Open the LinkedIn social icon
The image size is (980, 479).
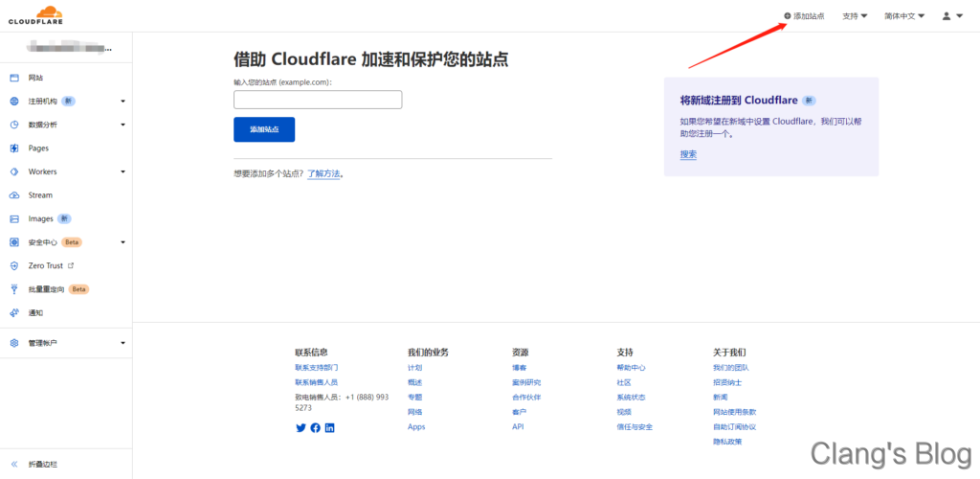(x=330, y=428)
